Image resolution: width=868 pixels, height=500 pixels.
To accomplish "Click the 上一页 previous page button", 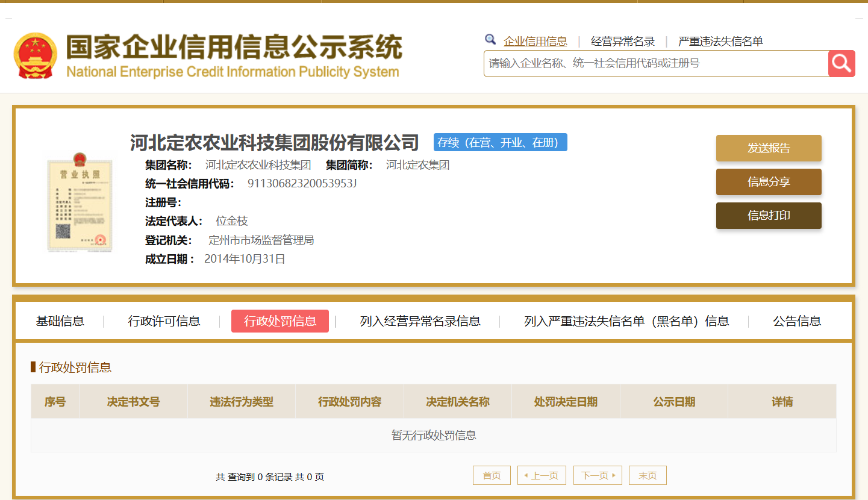I will [542, 475].
